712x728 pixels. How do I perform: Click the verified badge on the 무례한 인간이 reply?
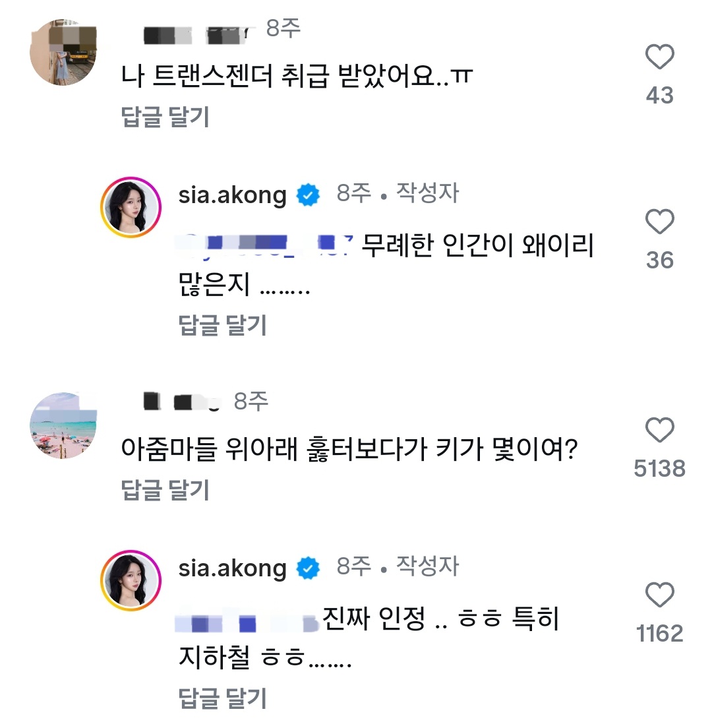308,196
